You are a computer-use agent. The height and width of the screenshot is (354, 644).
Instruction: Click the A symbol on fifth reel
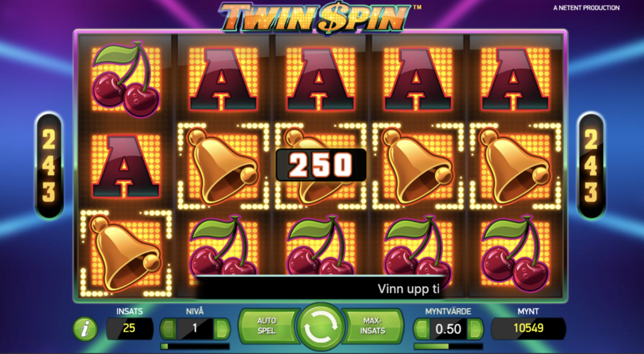pos(515,80)
